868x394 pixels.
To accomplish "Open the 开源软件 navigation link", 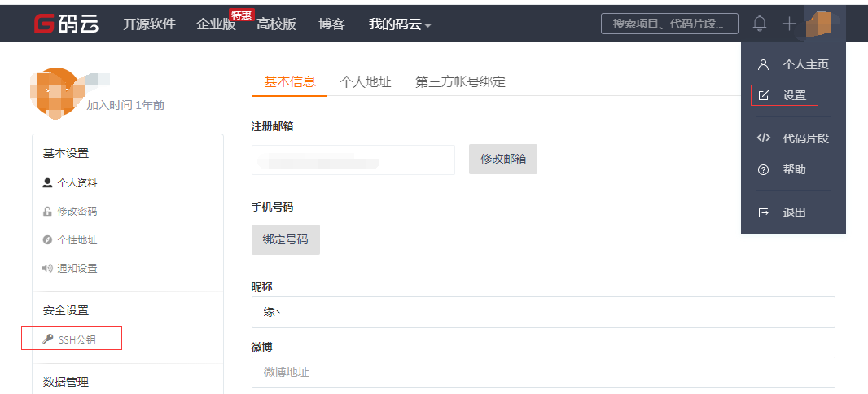I will pos(149,24).
